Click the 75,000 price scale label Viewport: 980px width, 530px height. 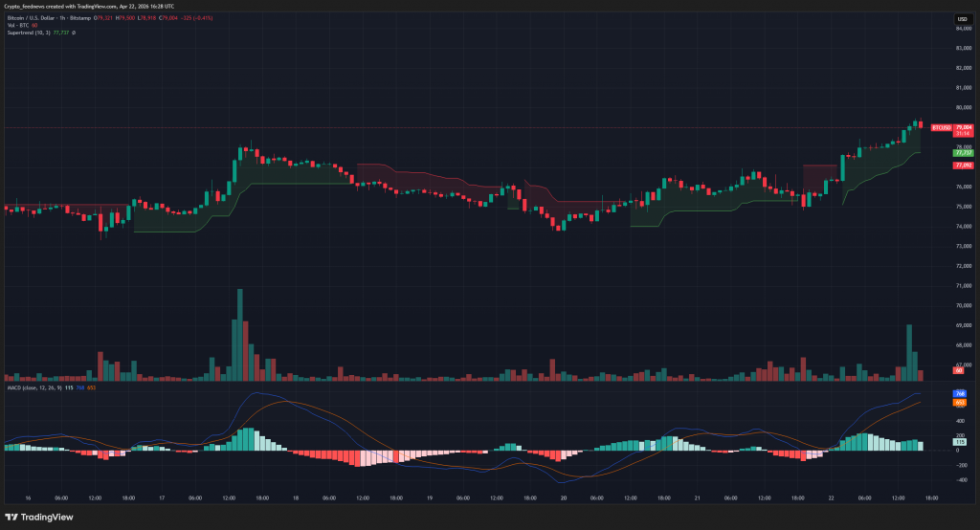point(964,207)
